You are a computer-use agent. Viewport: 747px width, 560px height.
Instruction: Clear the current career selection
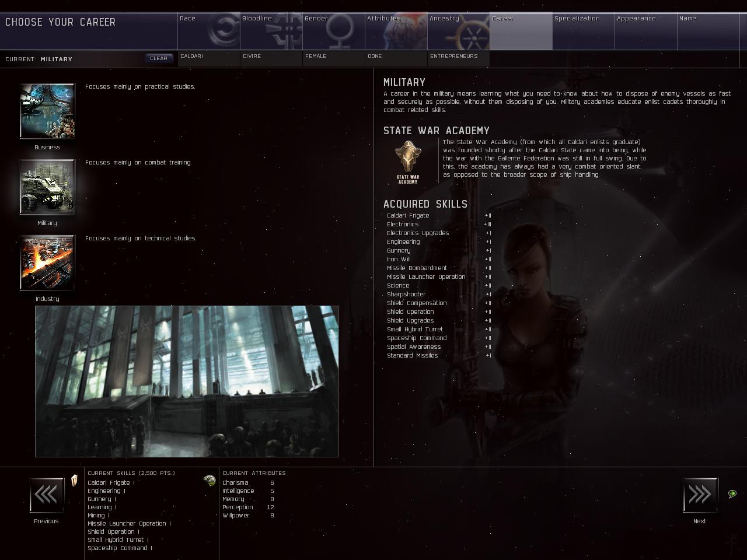click(159, 58)
